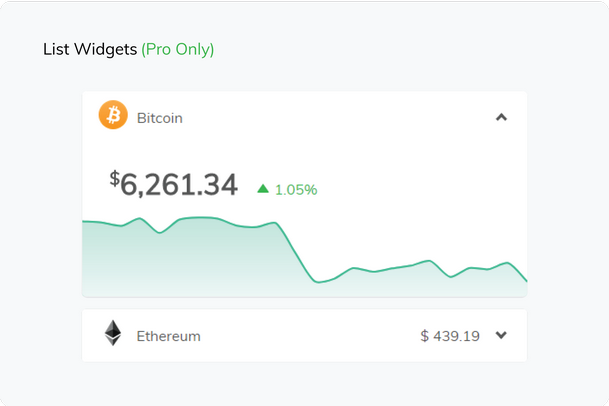The width and height of the screenshot is (609, 406).
Task: Collapse the Bitcoin widget with the up chevron
Action: (x=501, y=117)
